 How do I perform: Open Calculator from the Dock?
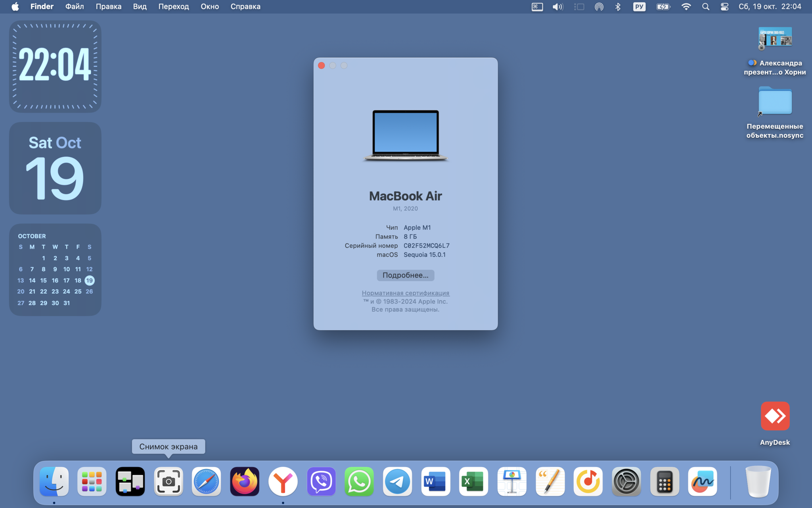point(665,481)
